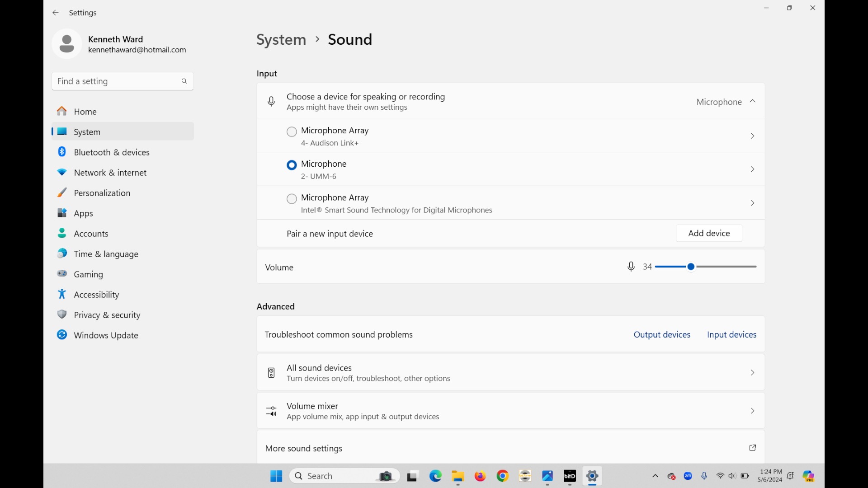Click kennethaward@hotmail.com account email
Screen dimensions: 868x488
coord(137,50)
